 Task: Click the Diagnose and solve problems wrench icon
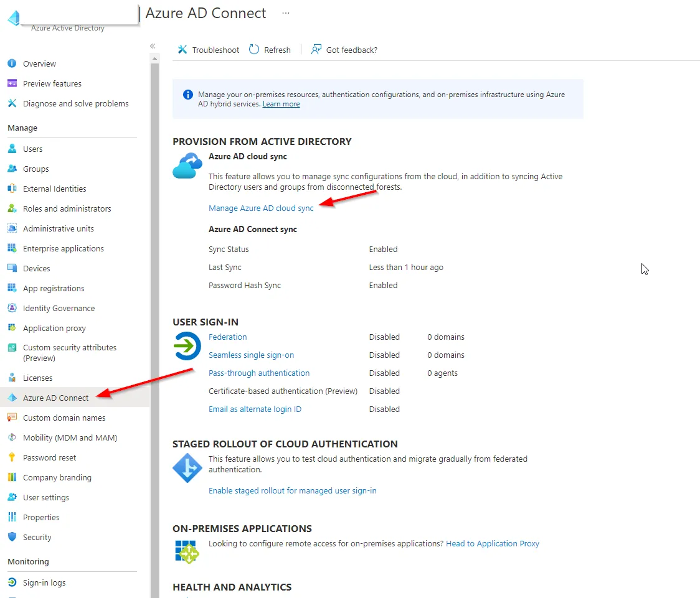click(12, 103)
